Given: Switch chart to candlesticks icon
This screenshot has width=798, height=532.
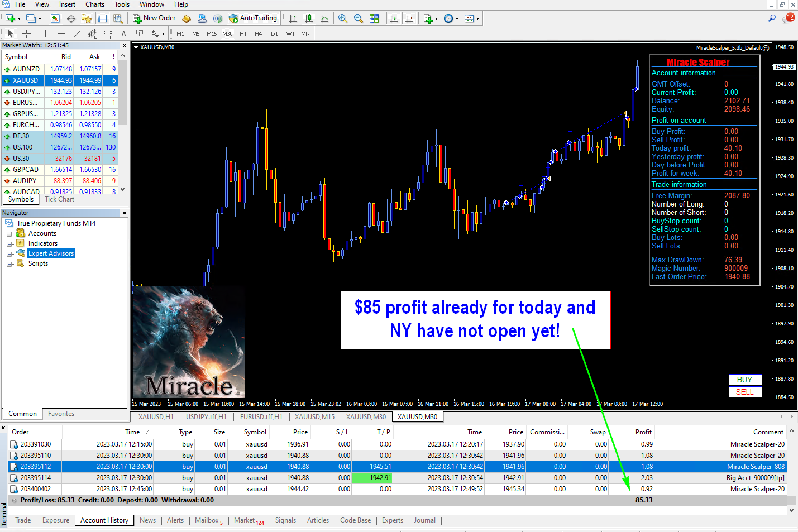Looking at the screenshot, I should (x=309, y=18).
